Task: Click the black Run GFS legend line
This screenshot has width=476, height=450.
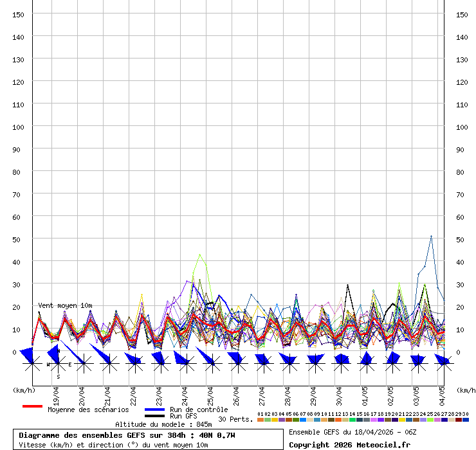Action: point(155,416)
